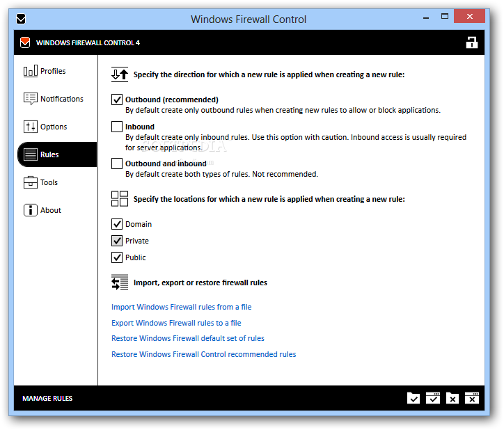
Task: Click the block-program folder icon with X
Action: 452,398
